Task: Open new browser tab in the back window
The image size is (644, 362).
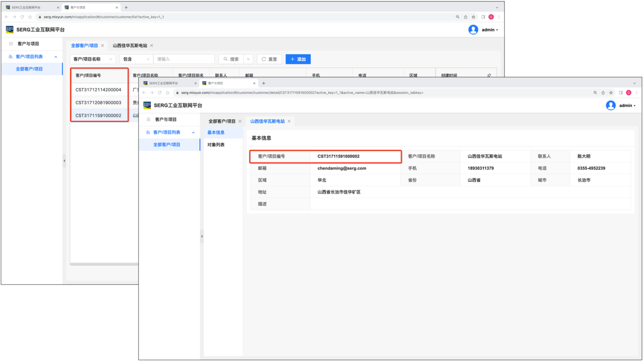Action: [126, 8]
